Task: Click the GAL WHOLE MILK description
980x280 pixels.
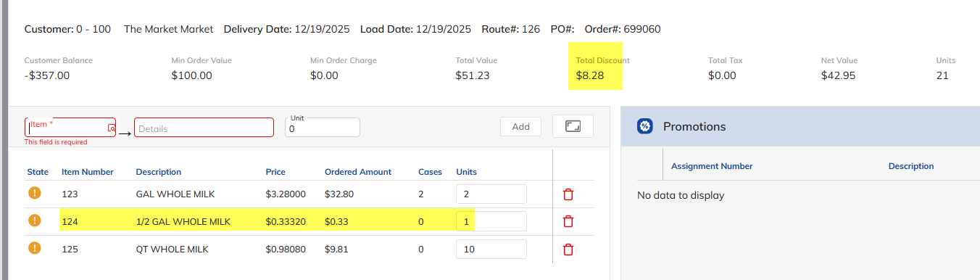Action: [175, 194]
